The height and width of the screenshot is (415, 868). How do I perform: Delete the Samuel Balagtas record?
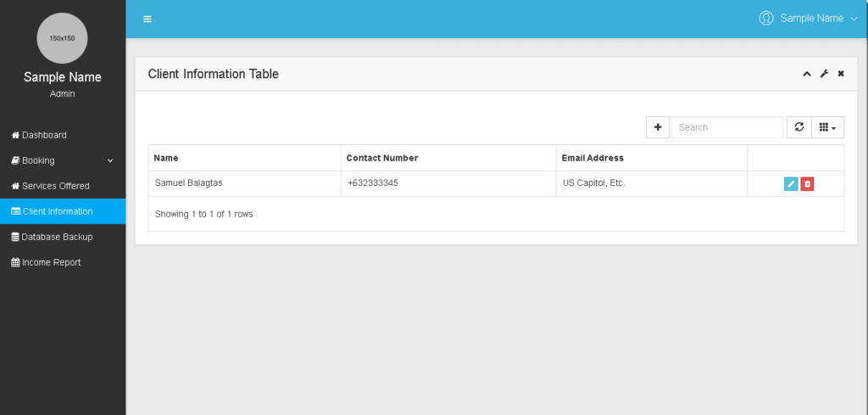pos(807,184)
